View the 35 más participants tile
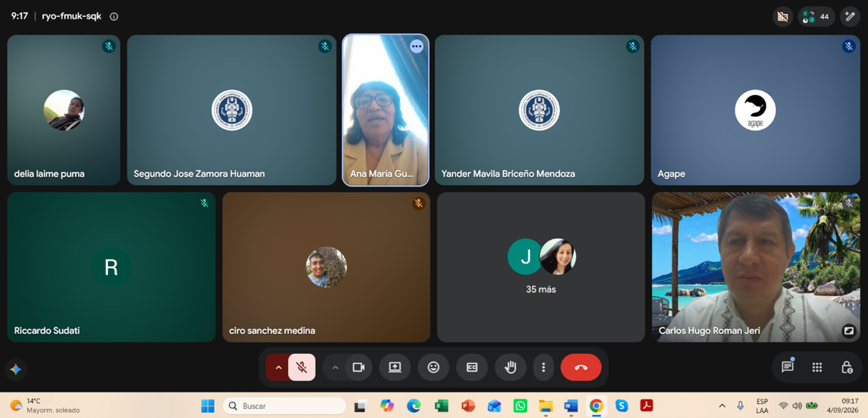 click(541, 267)
